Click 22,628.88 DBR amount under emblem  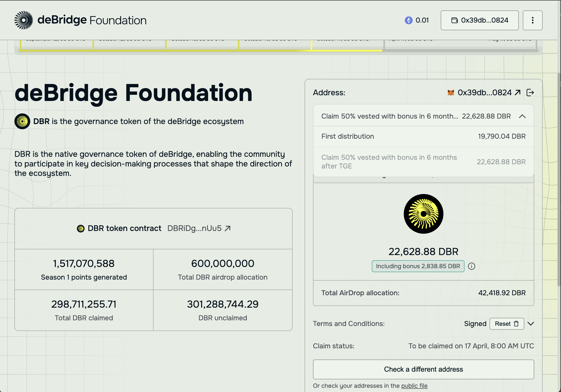click(423, 252)
